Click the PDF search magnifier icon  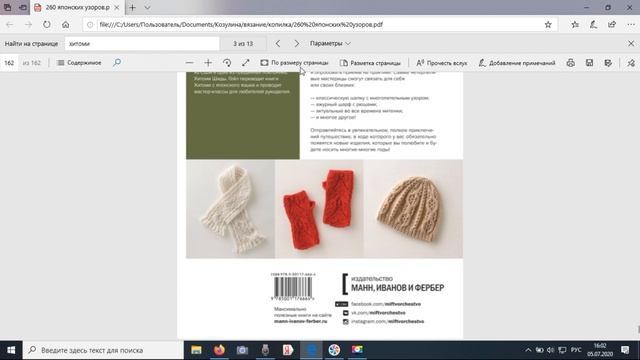tap(117, 62)
